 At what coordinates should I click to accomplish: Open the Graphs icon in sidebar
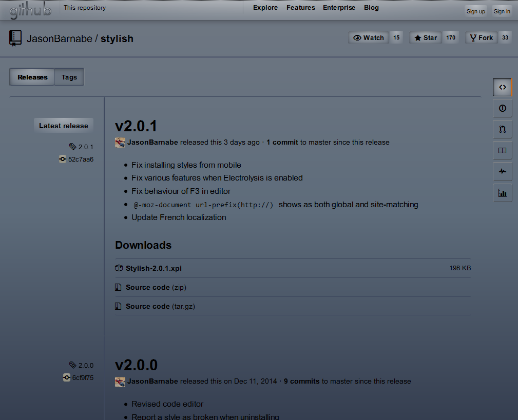click(x=503, y=193)
